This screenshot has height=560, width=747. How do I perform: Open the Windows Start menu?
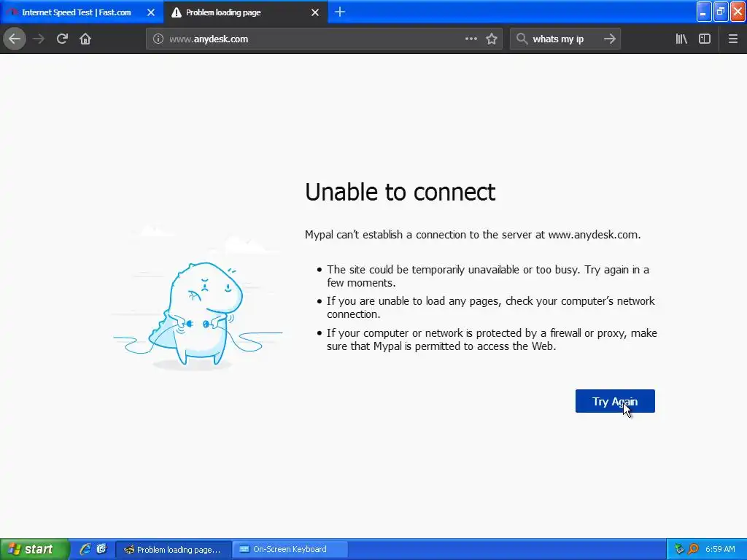(x=34, y=550)
